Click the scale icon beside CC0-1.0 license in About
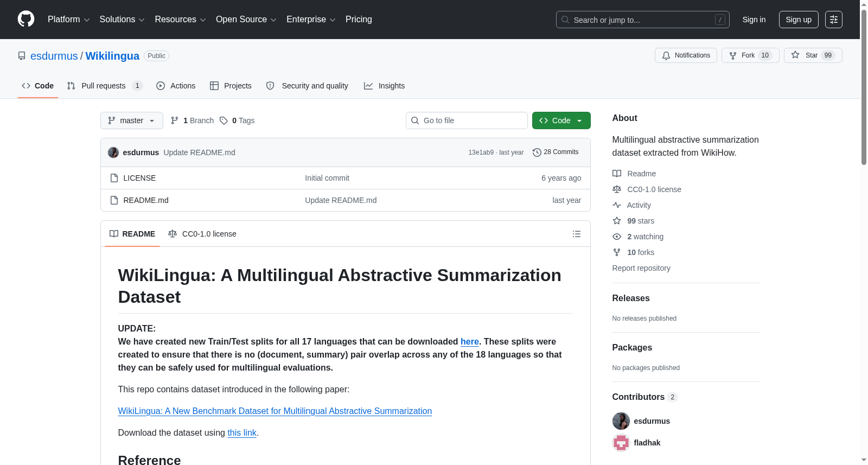 click(617, 189)
